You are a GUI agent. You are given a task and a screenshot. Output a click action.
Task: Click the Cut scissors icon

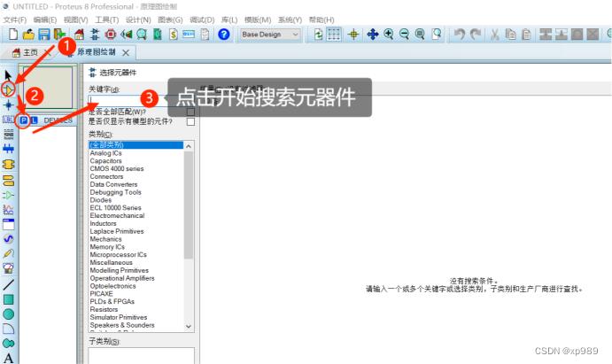point(494,35)
